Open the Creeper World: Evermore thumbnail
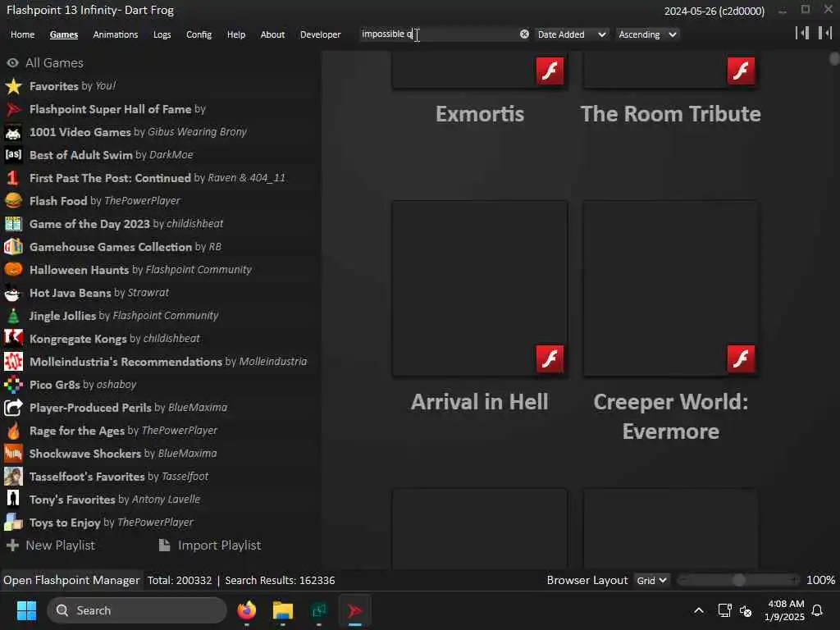The width and height of the screenshot is (840, 630). tap(670, 288)
